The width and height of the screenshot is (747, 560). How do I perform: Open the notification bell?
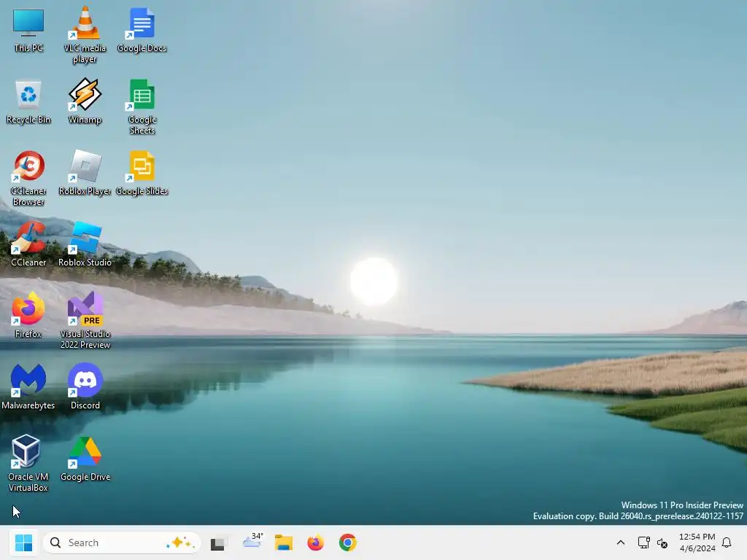click(727, 542)
